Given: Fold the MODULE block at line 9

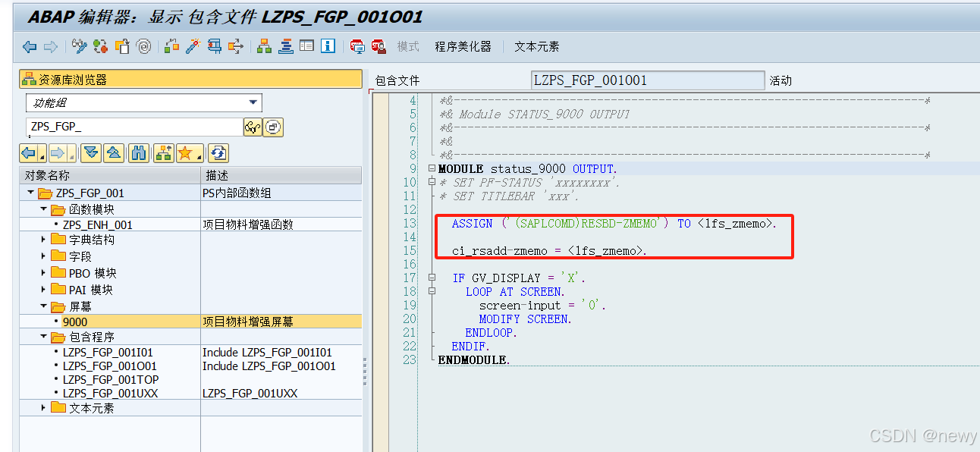Looking at the screenshot, I should tap(432, 168).
